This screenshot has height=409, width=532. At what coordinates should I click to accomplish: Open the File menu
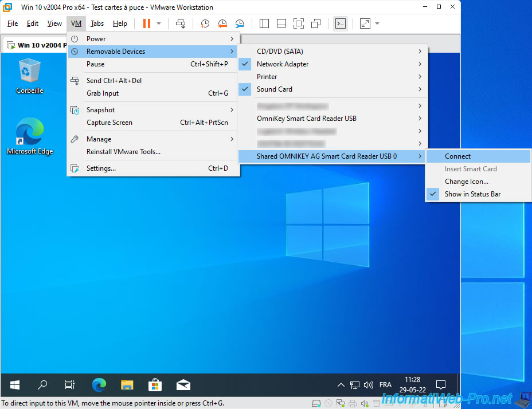[x=13, y=23]
